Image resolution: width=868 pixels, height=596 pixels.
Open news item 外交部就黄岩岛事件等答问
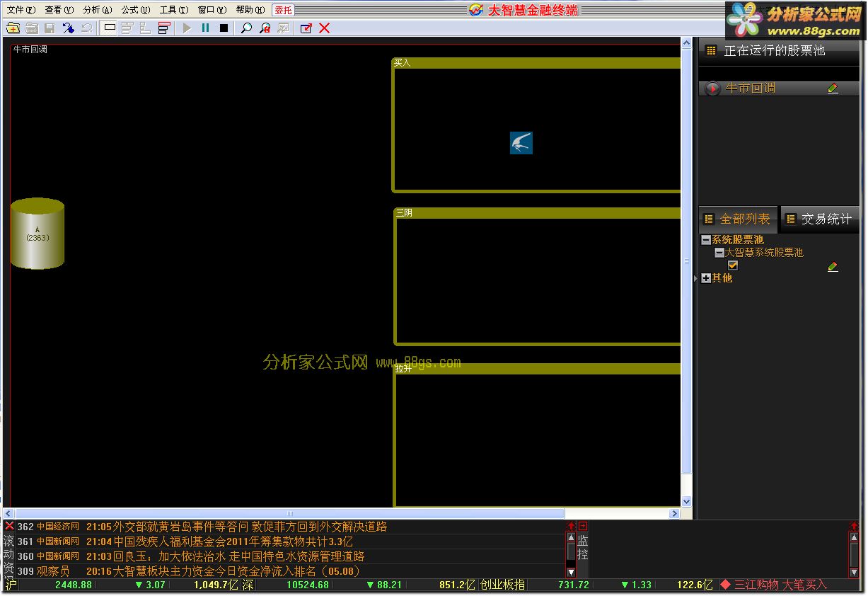coord(250,527)
